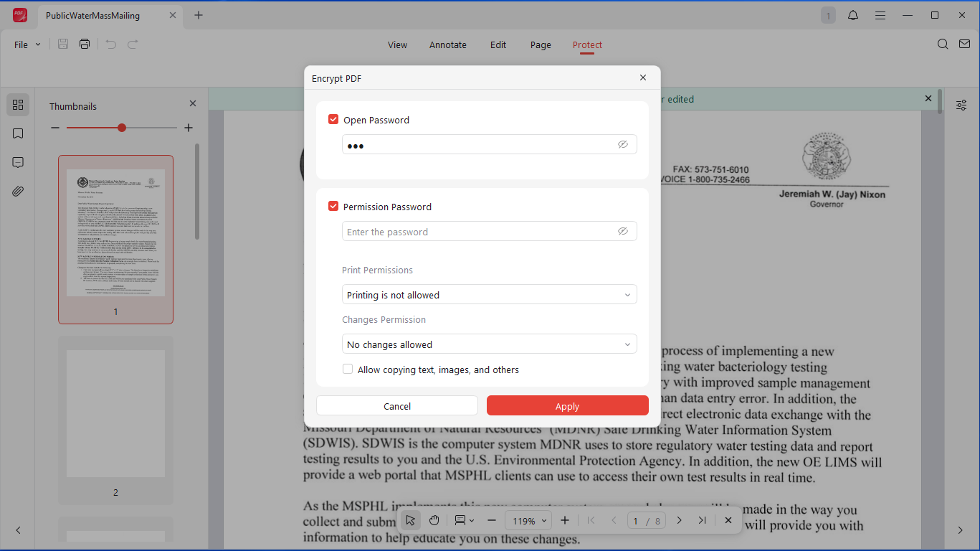Viewport: 980px width, 551px height.
Task: Open the attachments paperclip icon
Action: 18,192
